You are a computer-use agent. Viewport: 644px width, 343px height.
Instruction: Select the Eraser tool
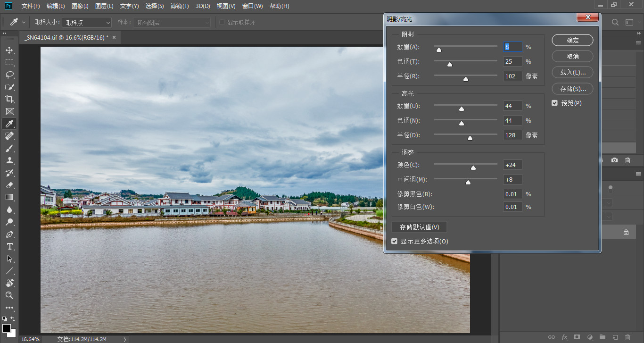[x=9, y=185]
